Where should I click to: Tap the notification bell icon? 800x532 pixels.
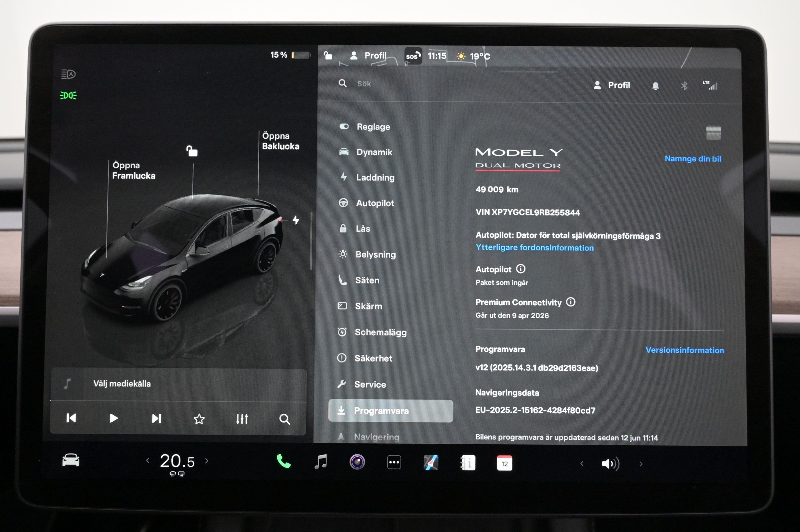[655, 86]
